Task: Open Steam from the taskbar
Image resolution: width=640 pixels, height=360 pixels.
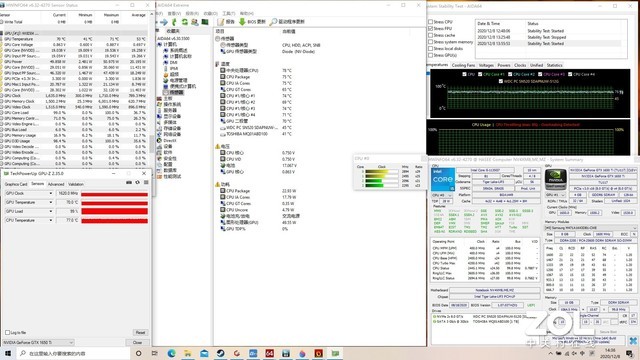Action: (x=220, y=353)
